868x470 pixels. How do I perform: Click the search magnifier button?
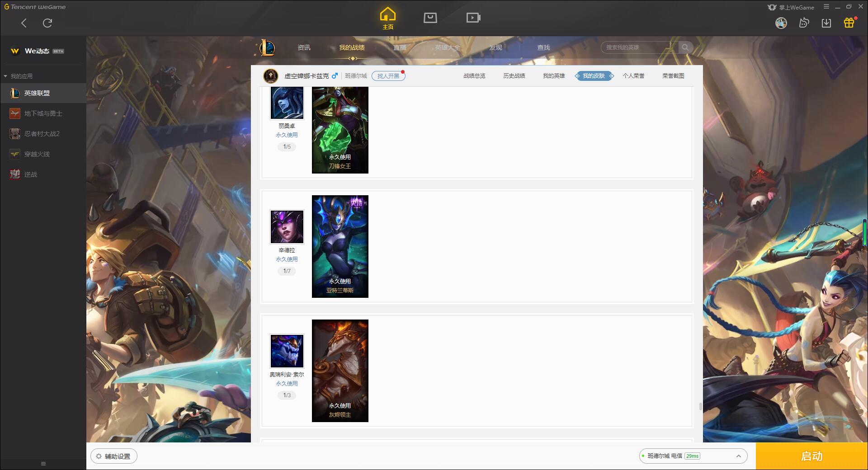pos(685,47)
